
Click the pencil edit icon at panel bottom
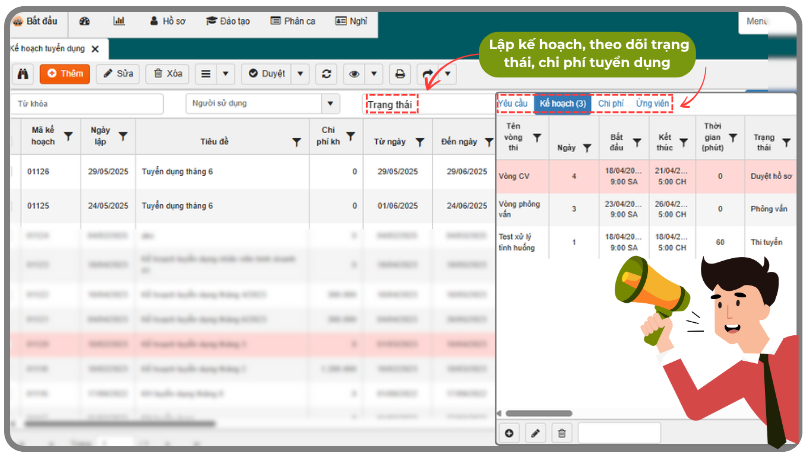coord(536,433)
